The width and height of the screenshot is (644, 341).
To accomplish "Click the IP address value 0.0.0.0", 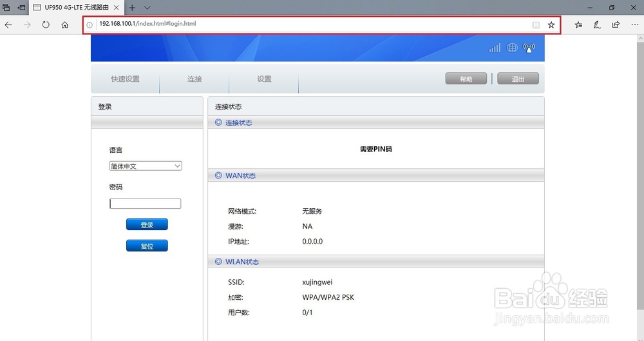I will click(312, 242).
